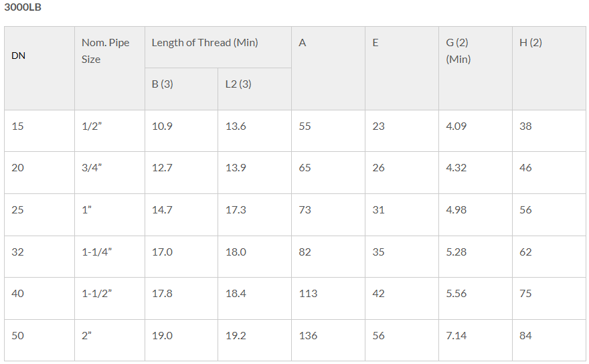The height and width of the screenshot is (364, 589).
Task: Select the L2 (3) subheader cell
Action: tap(255, 89)
